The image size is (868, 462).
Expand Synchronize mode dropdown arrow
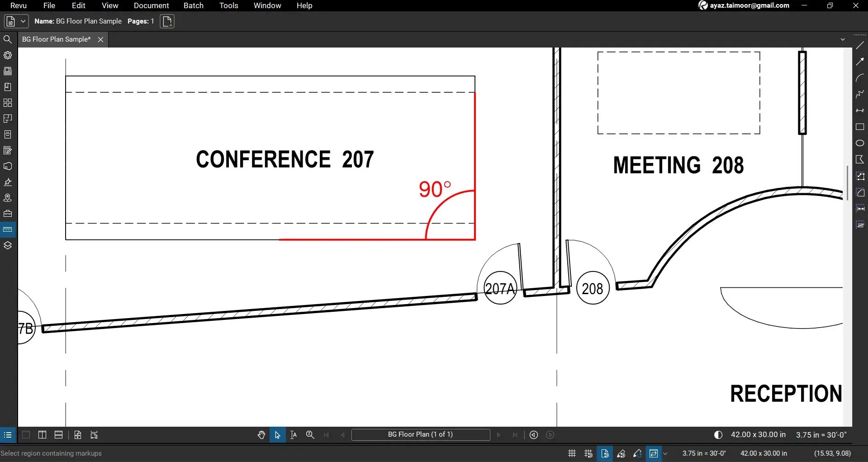point(665,453)
